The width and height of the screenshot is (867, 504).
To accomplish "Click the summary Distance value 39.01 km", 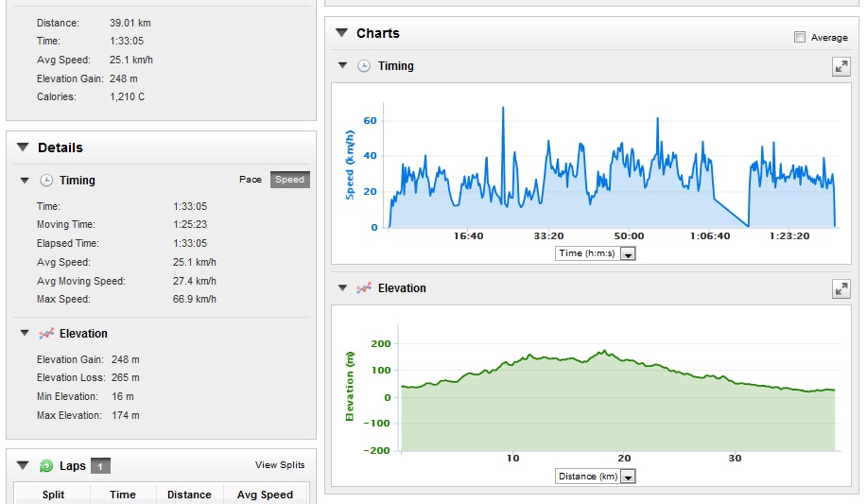I will 130,24.
